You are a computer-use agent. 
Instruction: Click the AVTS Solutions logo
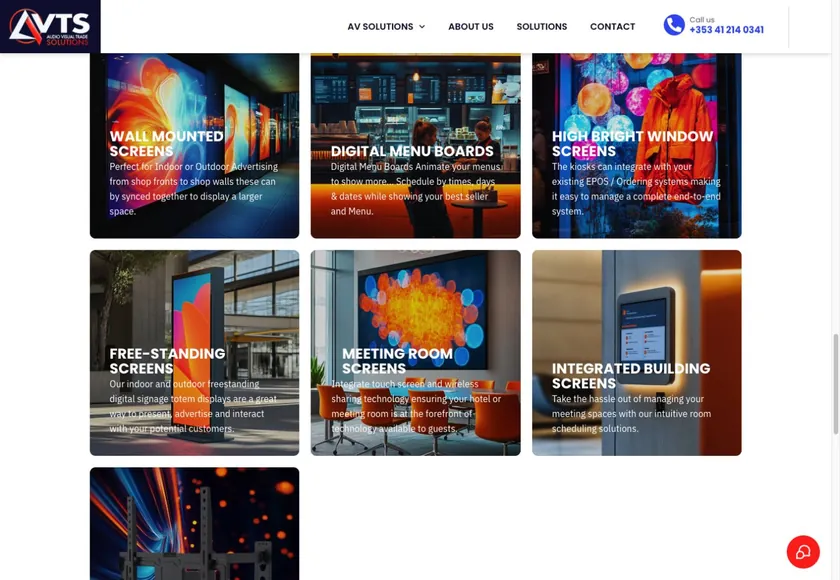coord(50,26)
